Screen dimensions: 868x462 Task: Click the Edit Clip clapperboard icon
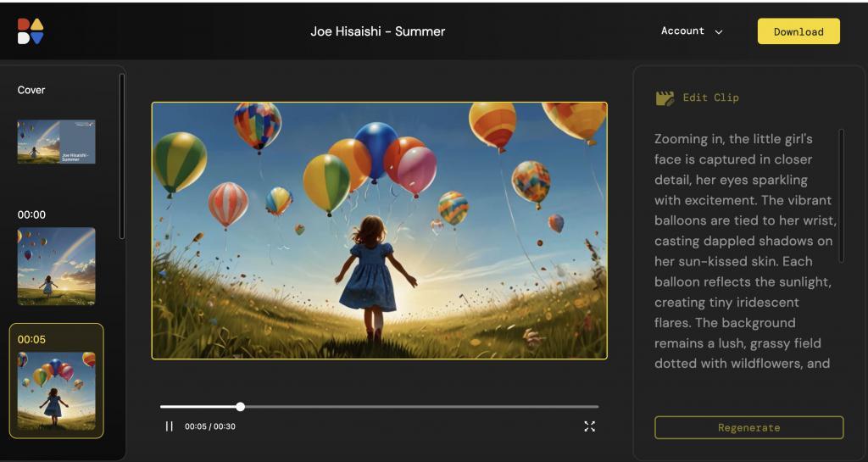click(665, 98)
